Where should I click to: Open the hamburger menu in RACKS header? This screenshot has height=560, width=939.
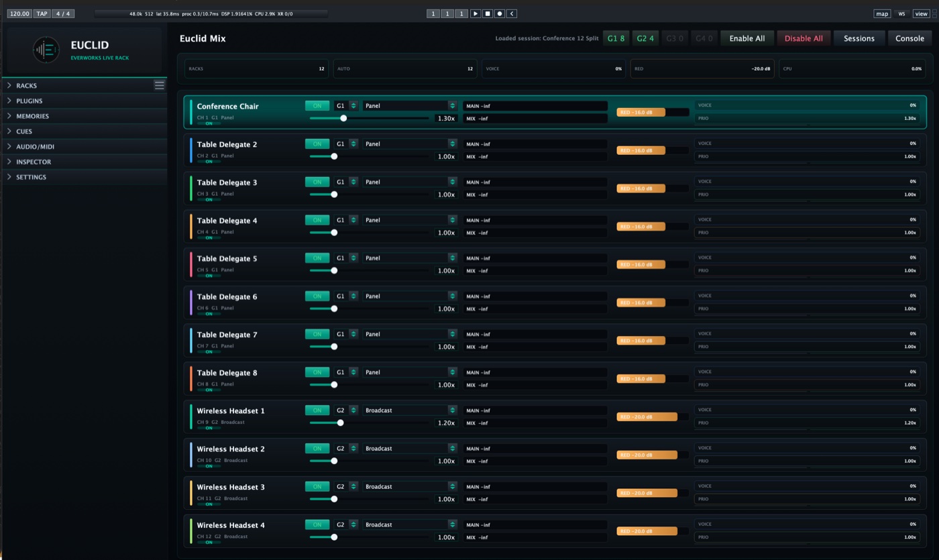point(160,85)
